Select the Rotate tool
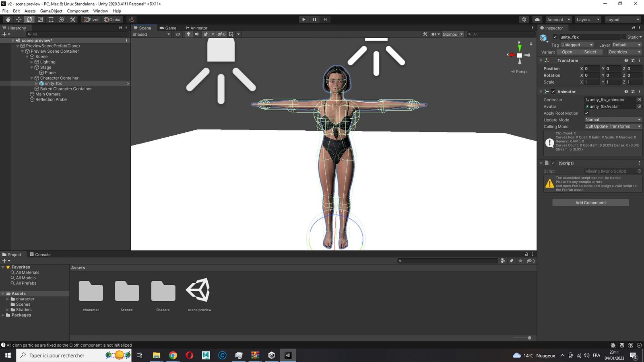This screenshot has height=362, width=644. point(29,19)
